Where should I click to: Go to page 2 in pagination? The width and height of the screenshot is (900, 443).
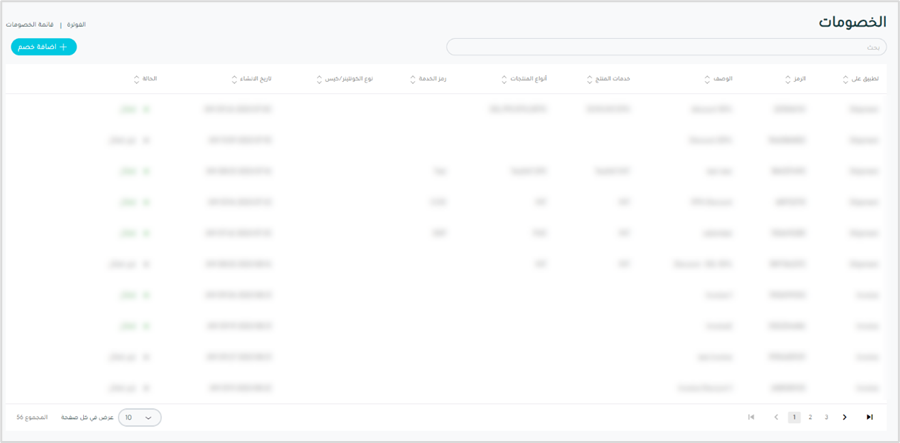tap(810, 417)
